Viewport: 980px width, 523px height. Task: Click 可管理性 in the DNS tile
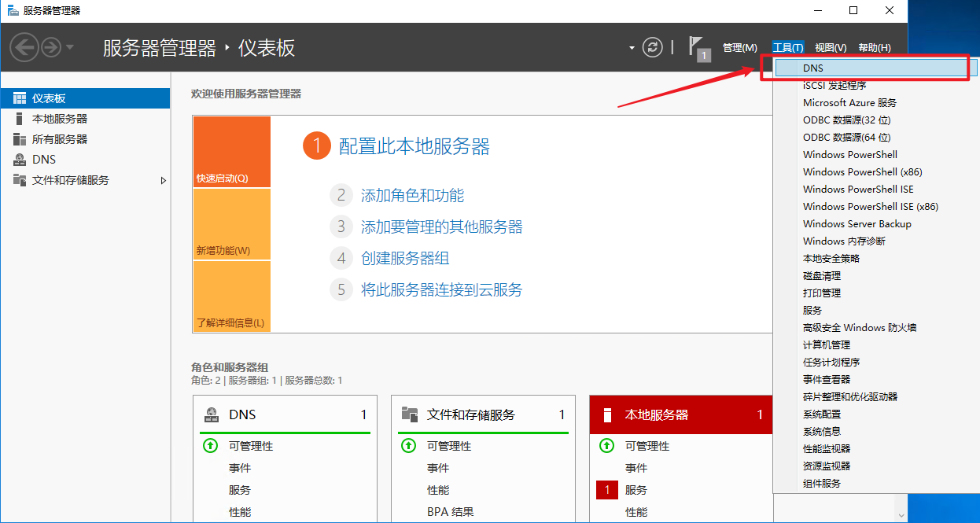click(251, 446)
